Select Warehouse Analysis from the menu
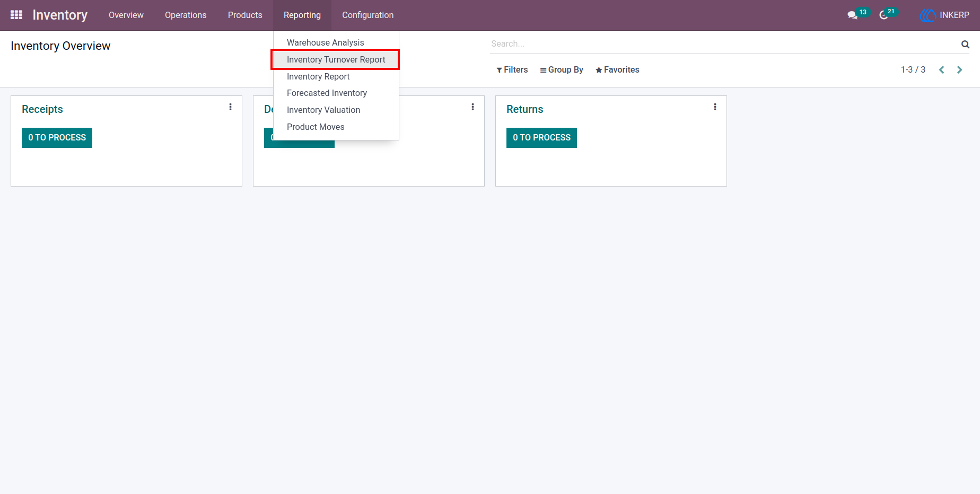This screenshot has height=494, width=980. point(336,42)
